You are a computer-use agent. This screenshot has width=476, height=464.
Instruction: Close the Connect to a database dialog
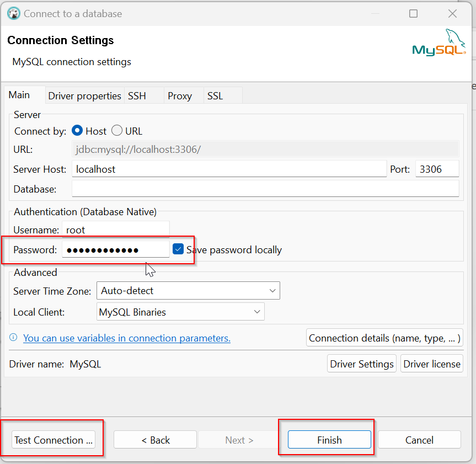click(x=452, y=14)
